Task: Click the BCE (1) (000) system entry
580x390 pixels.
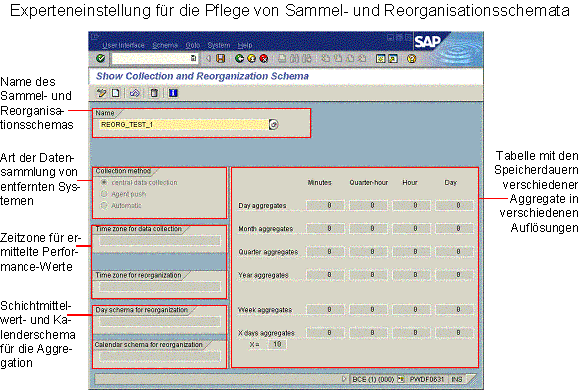Action: 373,379
